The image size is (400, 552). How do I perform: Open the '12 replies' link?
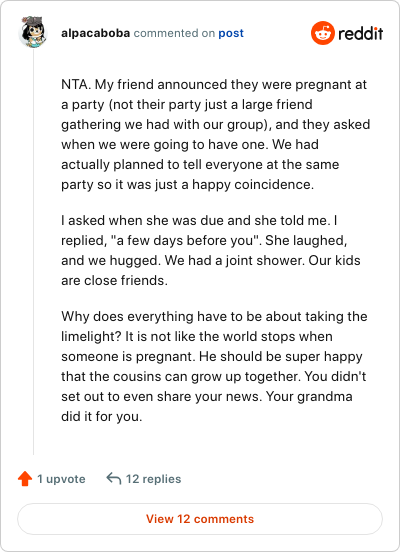coord(154,479)
